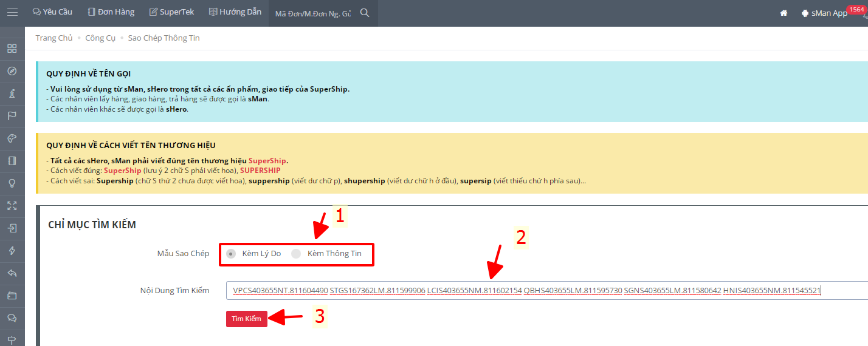Open the login arrow icon in the sidebar
The height and width of the screenshot is (346, 868).
[x=12, y=228]
